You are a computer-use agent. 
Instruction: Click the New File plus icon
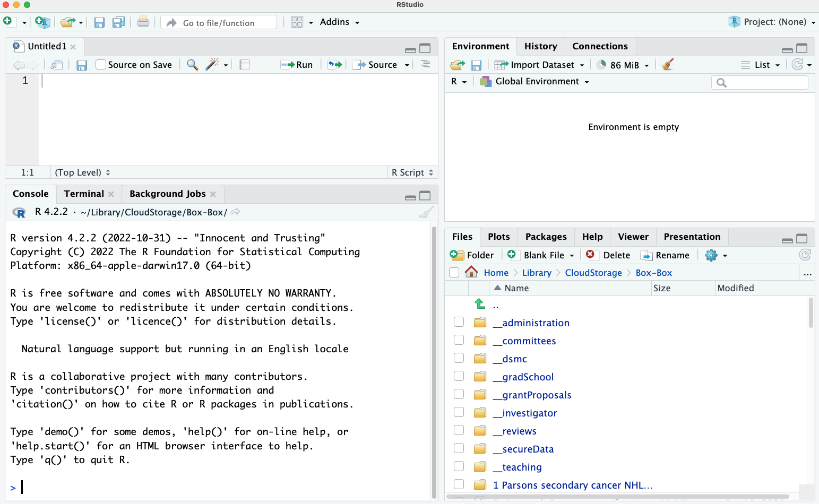pos(7,21)
